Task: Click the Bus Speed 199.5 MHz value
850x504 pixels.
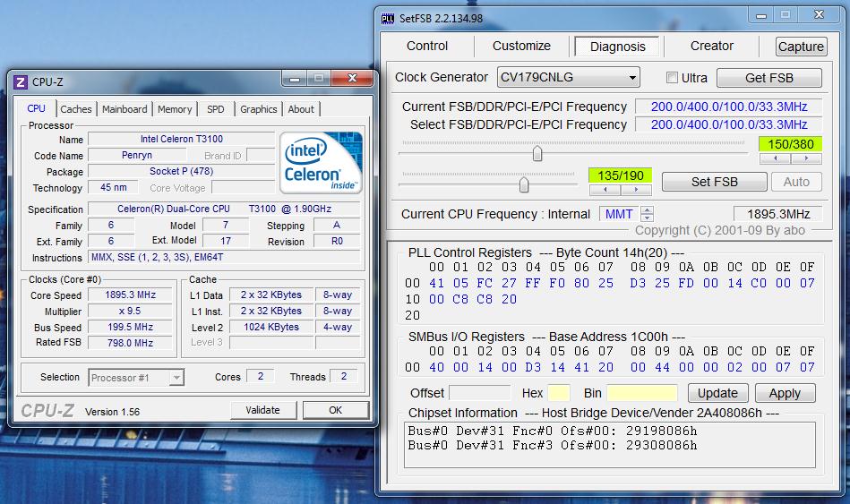Action: tap(130, 328)
